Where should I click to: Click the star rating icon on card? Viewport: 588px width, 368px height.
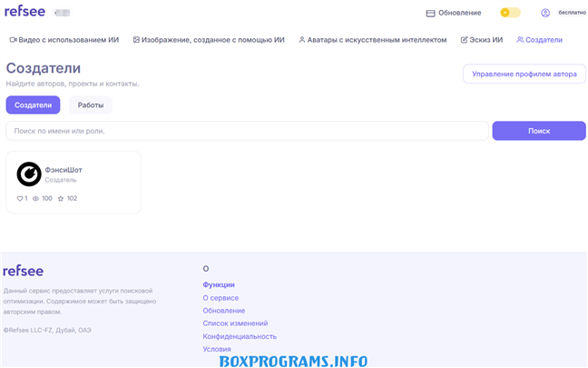(x=61, y=198)
